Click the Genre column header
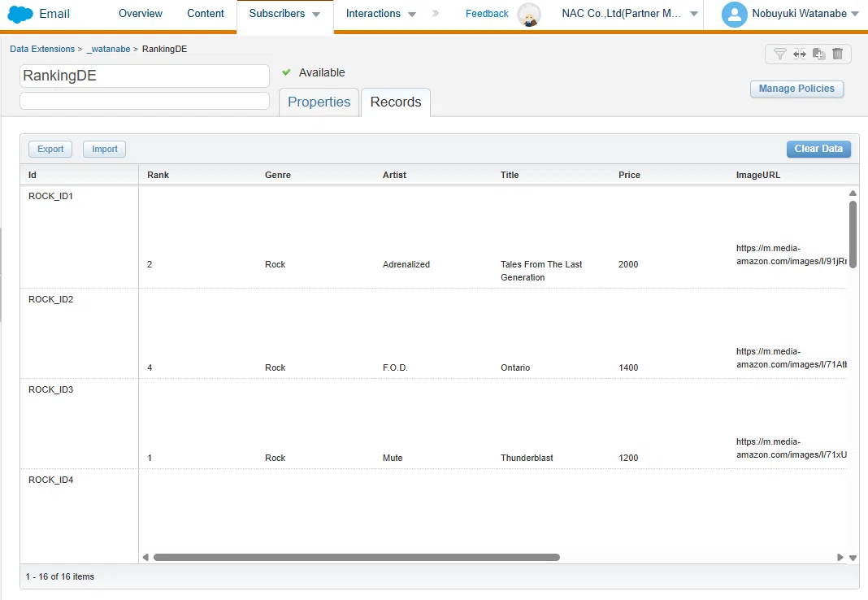The width and height of the screenshot is (868, 600). click(x=315, y=175)
